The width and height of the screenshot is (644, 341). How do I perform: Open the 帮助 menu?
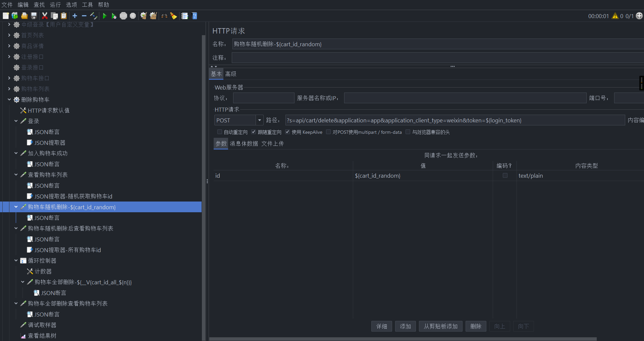pyautogui.click(x=104, y=5)
